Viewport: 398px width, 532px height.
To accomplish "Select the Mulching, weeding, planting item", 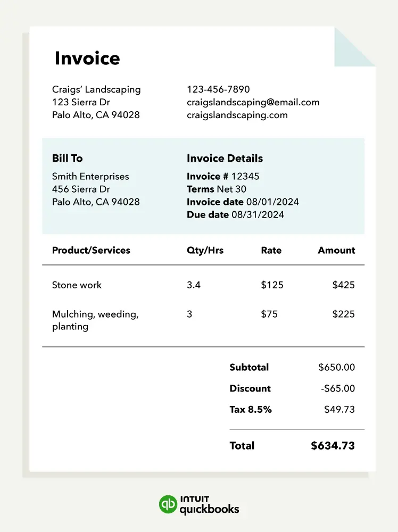I will 95,320.
